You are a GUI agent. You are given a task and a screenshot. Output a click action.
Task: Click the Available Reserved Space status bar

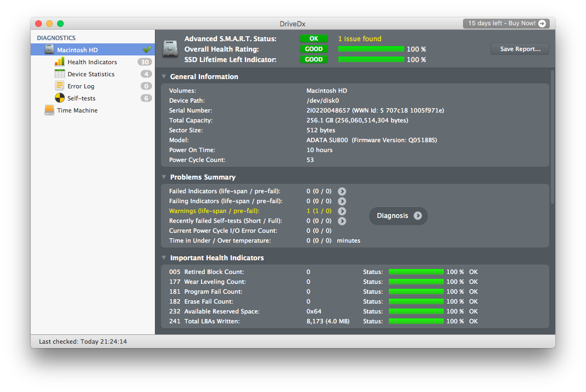pyautogui.click(x=416, y=311)
